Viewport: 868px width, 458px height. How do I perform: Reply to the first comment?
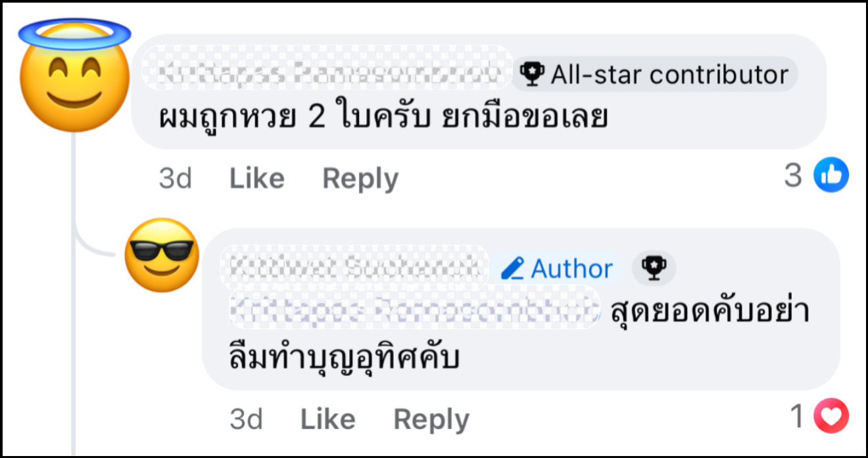pyautogui.click(x=360, y=179)
